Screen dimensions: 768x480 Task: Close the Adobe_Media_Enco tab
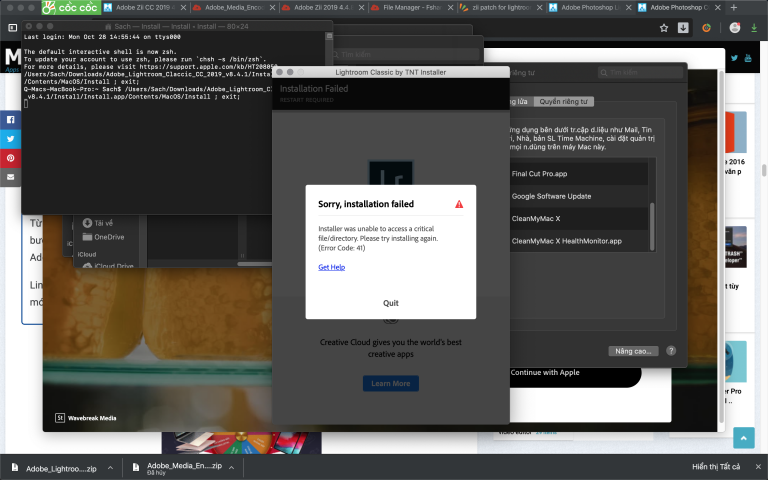click(x=272, y=7)
